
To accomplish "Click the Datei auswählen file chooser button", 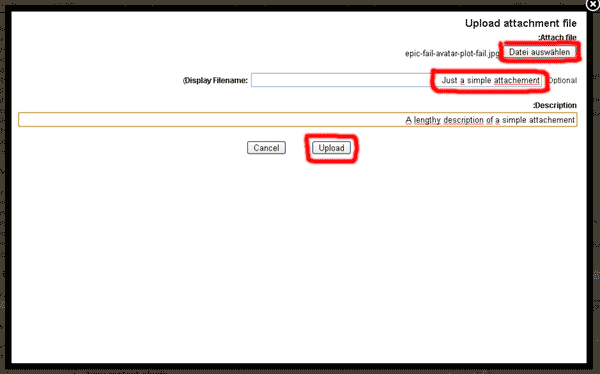I will (x=539, y=52).
